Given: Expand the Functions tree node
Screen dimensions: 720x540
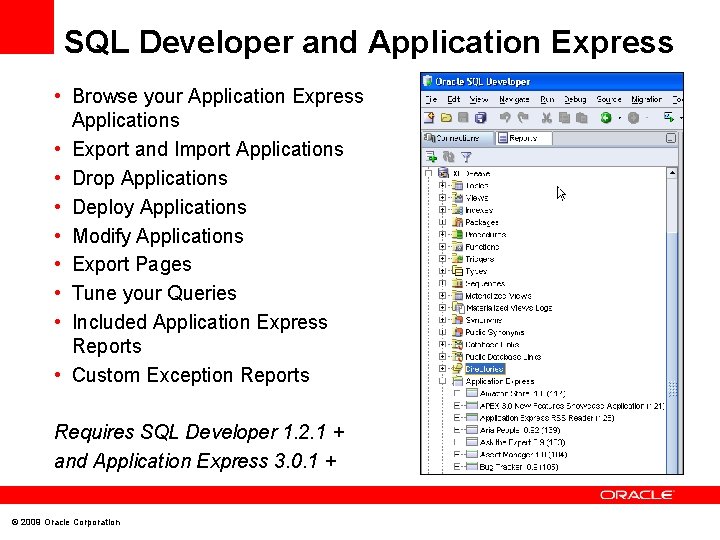Looking at the screenshot, I should pos(442,247).
